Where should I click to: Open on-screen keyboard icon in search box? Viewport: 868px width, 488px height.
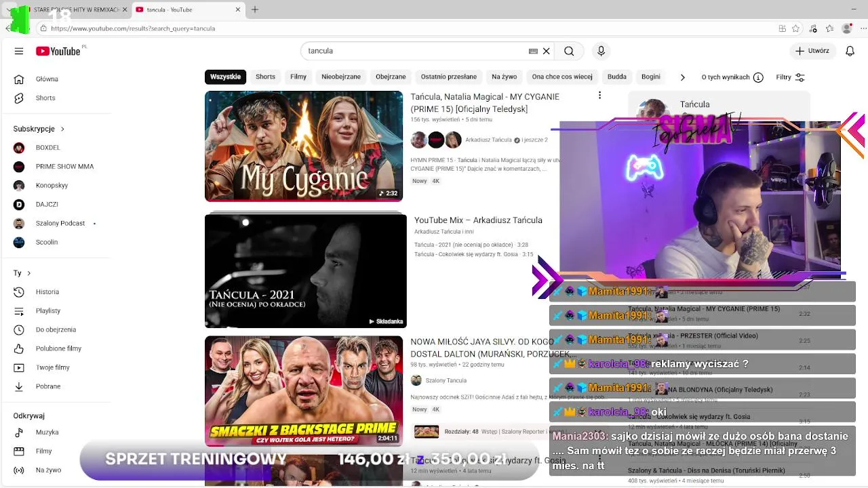pyautogui.click(x=533, y=51)
